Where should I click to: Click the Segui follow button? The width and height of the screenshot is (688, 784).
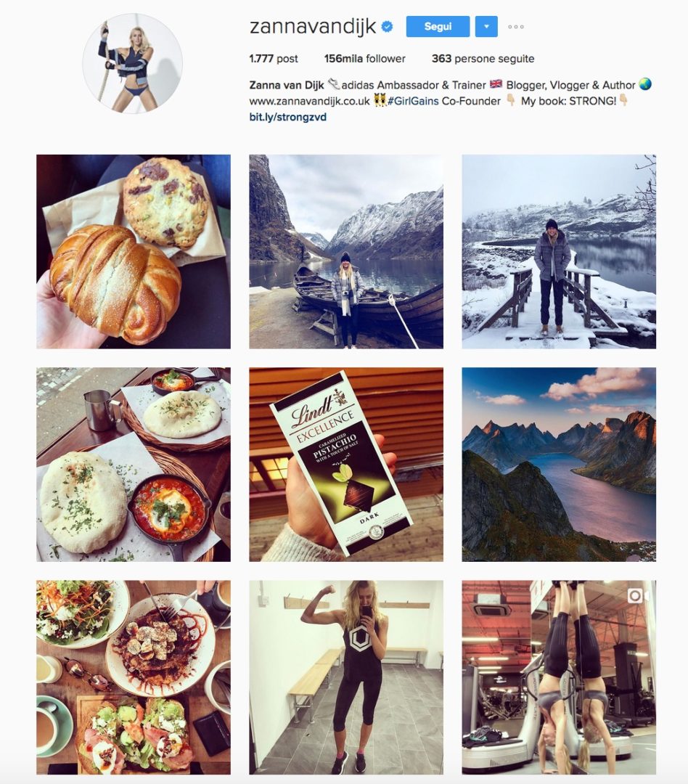click(x=438, y=27)
